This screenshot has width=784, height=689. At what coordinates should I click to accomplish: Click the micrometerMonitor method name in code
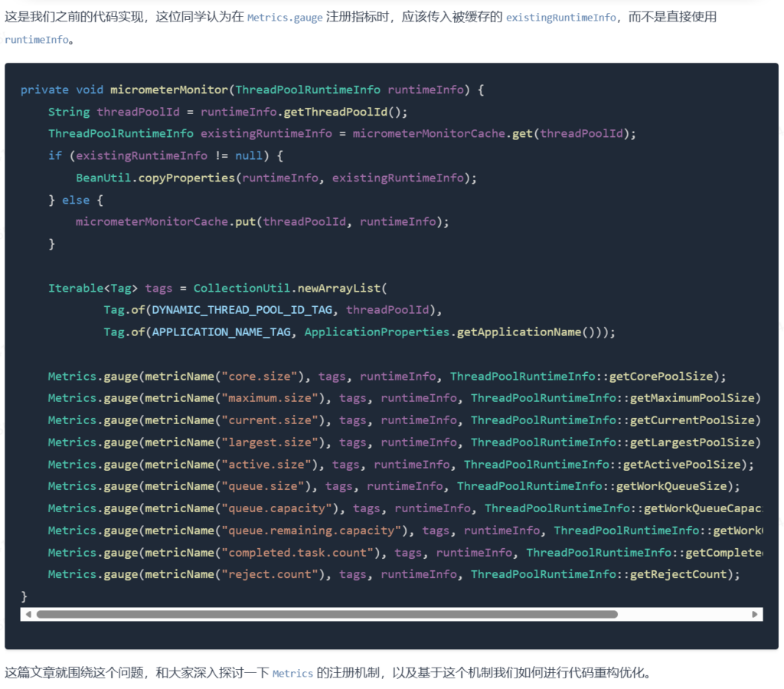point(168,90)
